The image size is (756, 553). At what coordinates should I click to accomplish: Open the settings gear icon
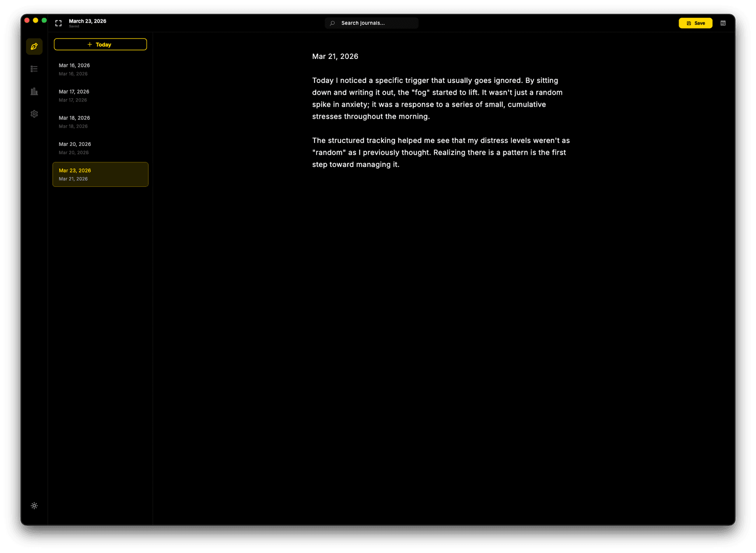34,114
